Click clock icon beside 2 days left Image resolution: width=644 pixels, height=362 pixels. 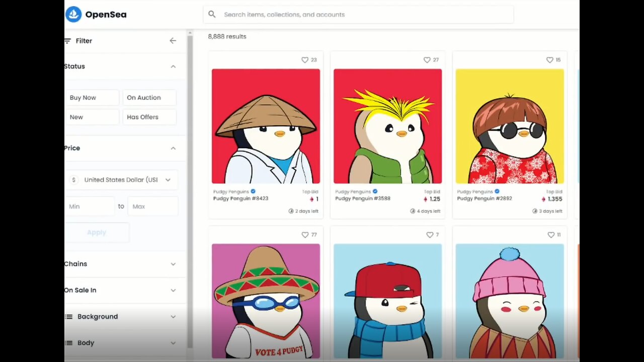coord(291,211)
